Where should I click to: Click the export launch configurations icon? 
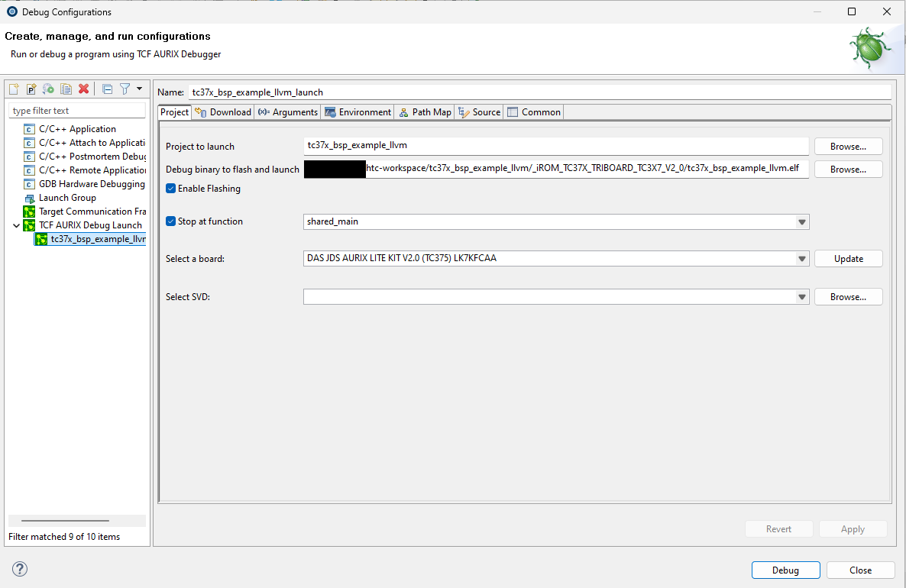click(47, 89)
